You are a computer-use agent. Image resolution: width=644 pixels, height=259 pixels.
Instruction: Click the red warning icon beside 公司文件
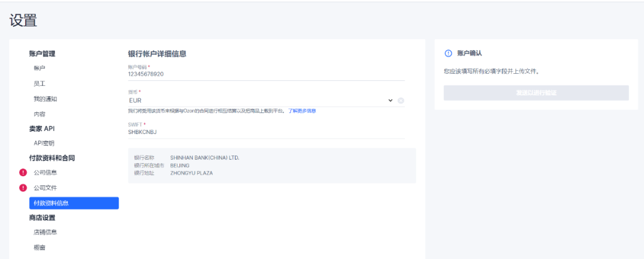(x=23, y=188)
